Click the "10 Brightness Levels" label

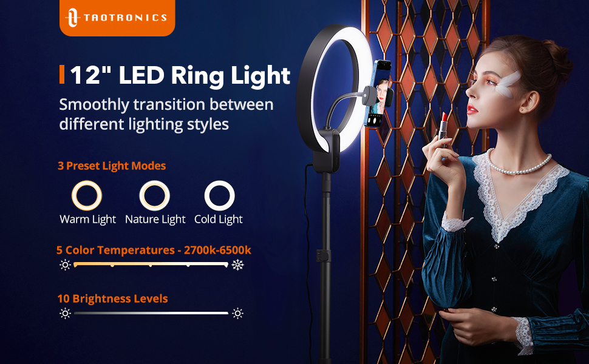tap(113, 298)
